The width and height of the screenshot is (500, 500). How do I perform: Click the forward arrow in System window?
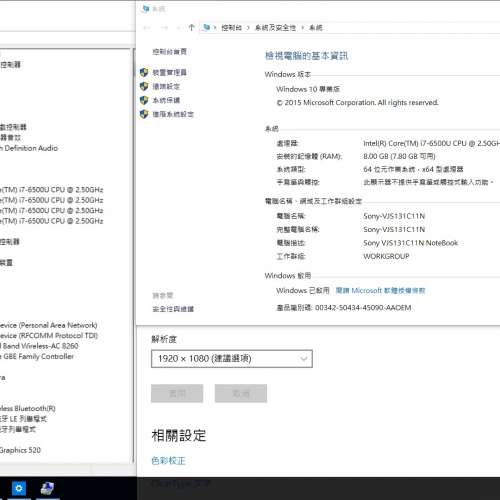pos(164,28)
